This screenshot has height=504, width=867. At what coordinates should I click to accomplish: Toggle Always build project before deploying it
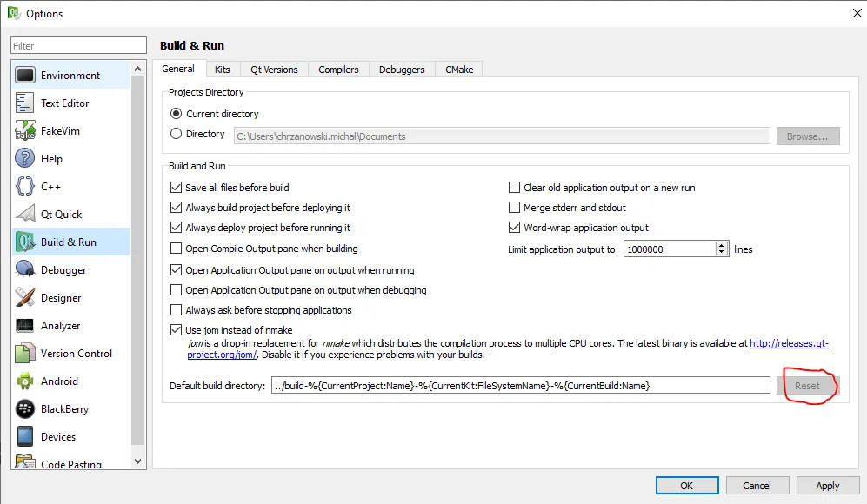(176, 207)
